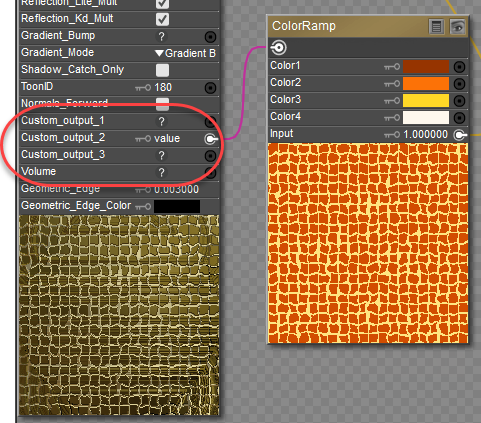Click ToonID input socket icon
The width and height of the screenshot is (481, 423).
[210, 88]
